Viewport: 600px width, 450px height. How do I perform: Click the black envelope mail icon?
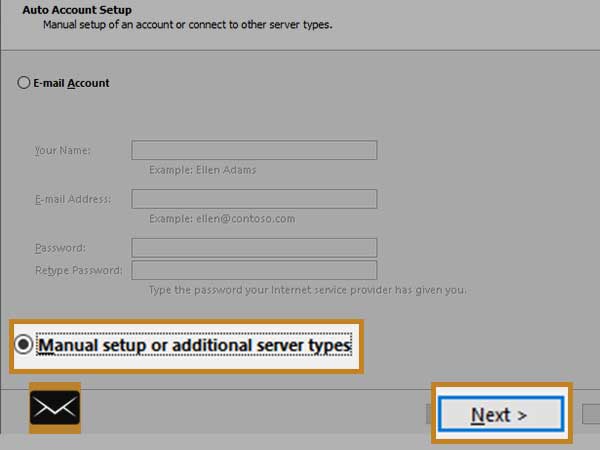(55, 408)
